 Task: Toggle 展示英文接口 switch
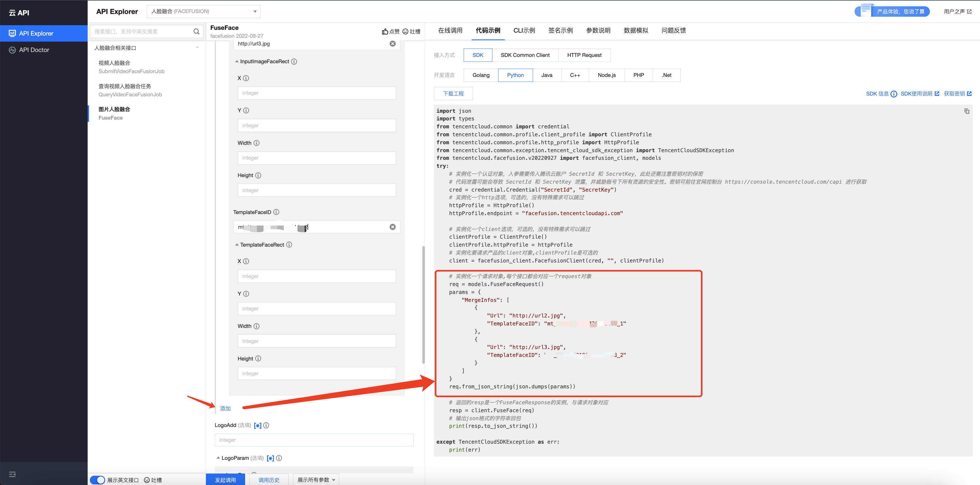pyautogui.click(x=98, y=480)
